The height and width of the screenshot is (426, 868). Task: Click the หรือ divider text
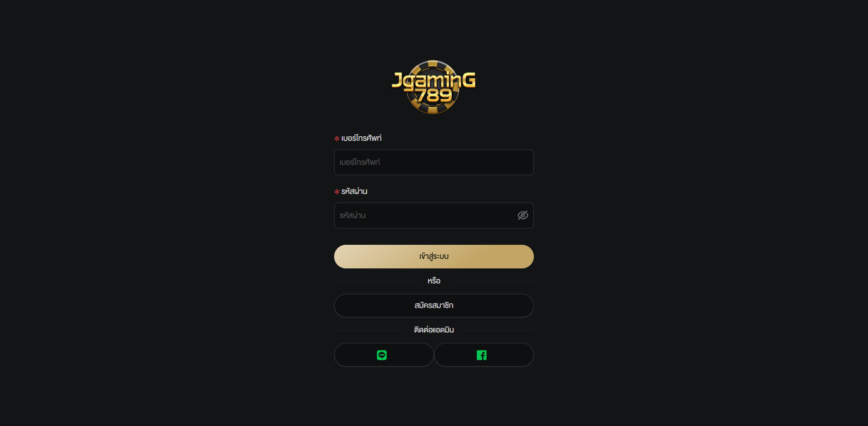434,281
